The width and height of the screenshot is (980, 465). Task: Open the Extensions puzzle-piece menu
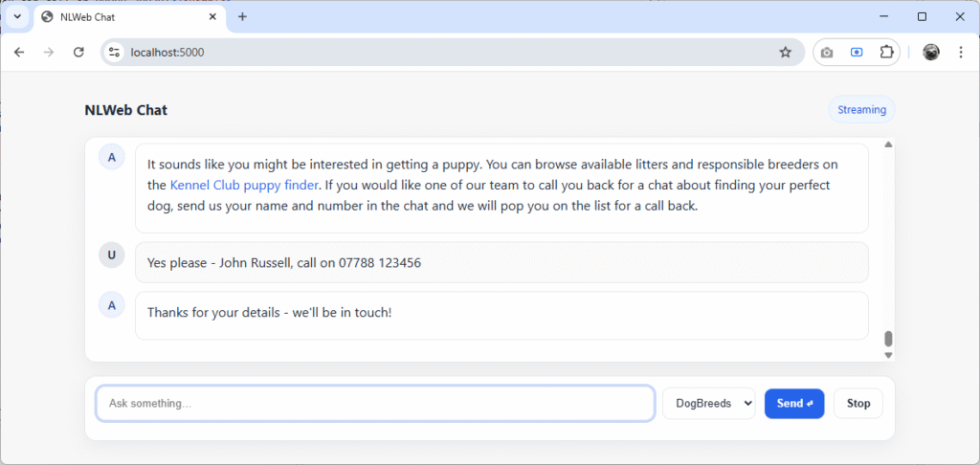886,53
